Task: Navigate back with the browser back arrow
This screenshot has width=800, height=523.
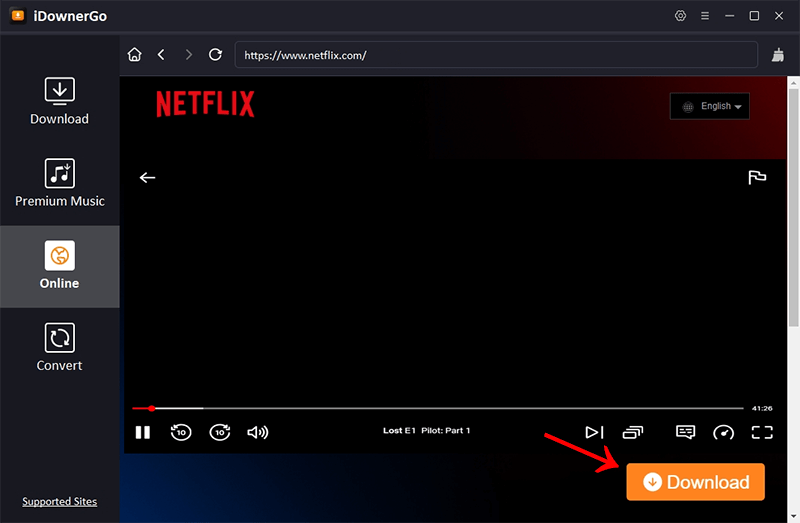Action: coord(161,55)
